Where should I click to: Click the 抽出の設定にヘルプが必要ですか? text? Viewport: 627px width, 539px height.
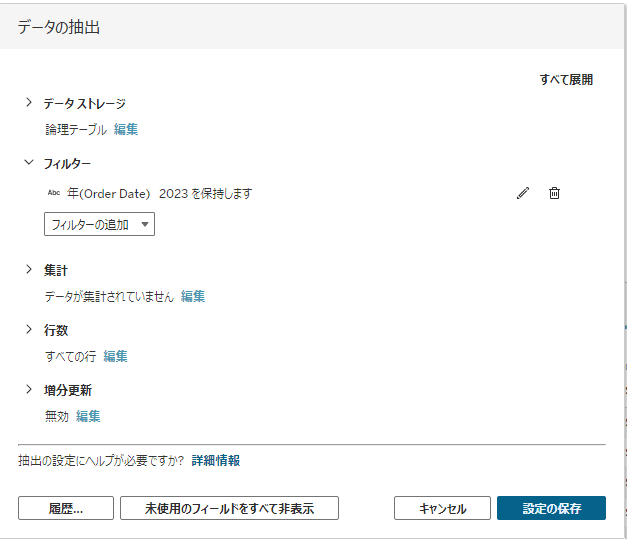(x=101, y=461)
